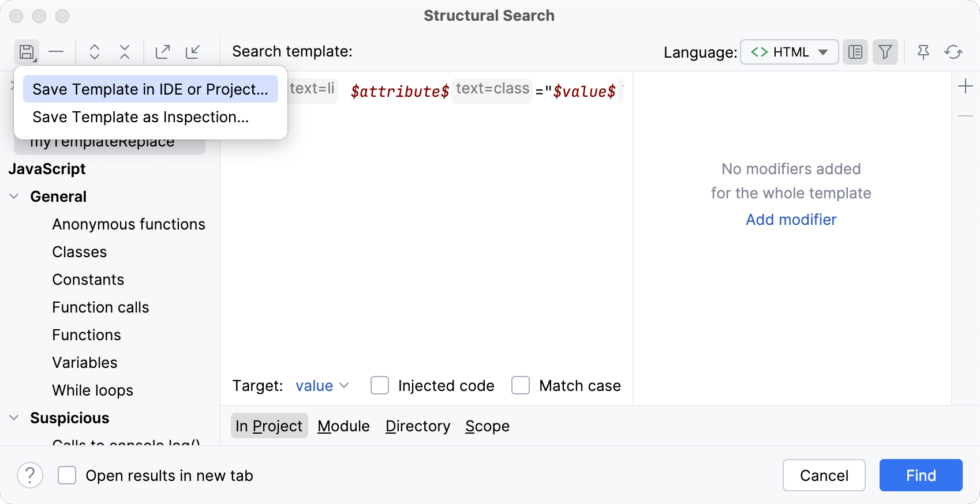This screenshot has height=504, width=980.
Task: Collapse the General group
Action: [14, 197]
